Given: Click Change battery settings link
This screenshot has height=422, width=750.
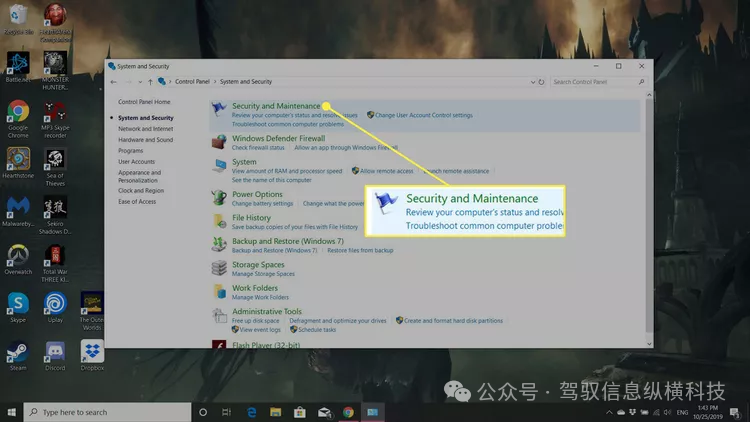Looking at the screenshot, I should pos(262,203).
